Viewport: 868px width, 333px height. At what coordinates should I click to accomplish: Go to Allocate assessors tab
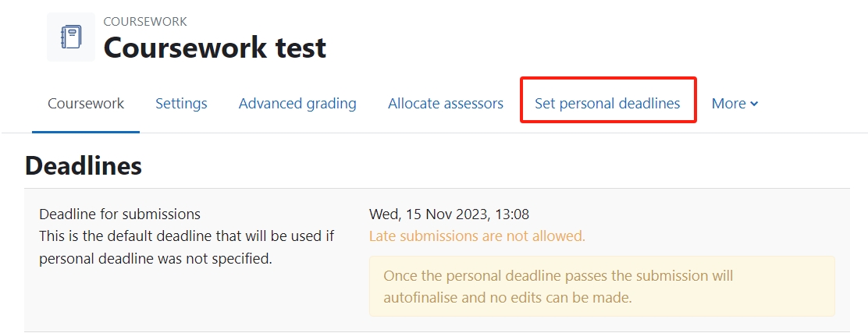point(446,104)
